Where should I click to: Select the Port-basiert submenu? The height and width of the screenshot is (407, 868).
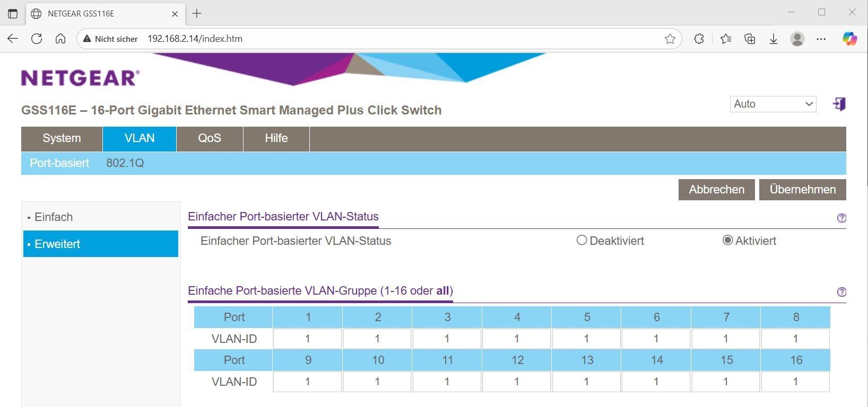[x=59, y=163]
